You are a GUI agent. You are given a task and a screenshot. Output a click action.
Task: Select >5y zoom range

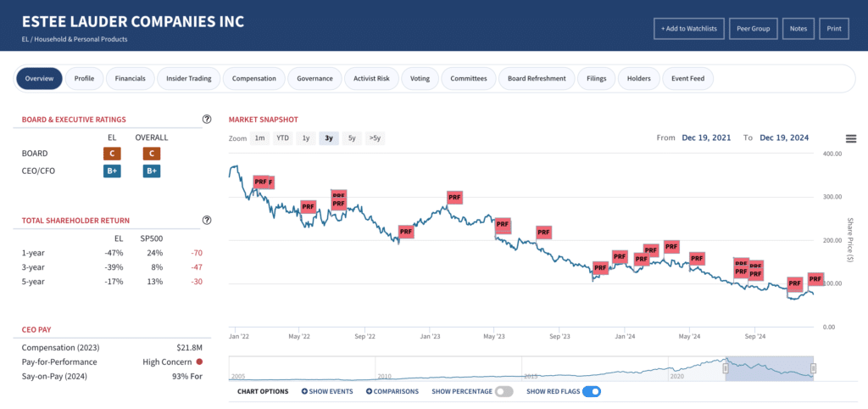tap(375, 138)
